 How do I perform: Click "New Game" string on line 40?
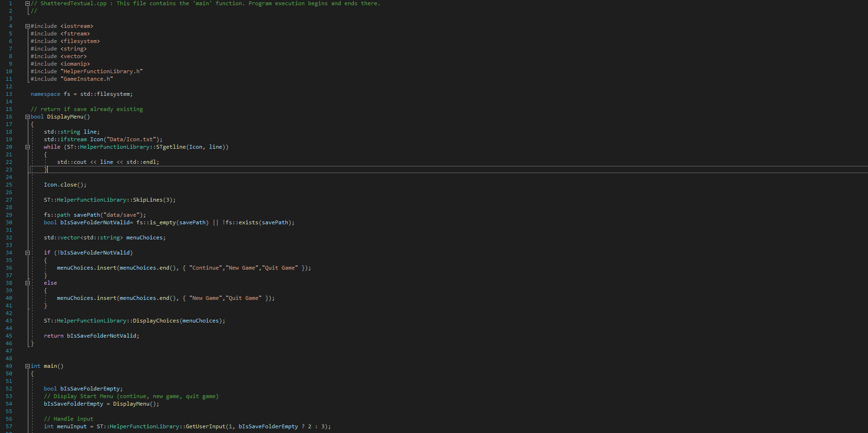click(206, 298)
